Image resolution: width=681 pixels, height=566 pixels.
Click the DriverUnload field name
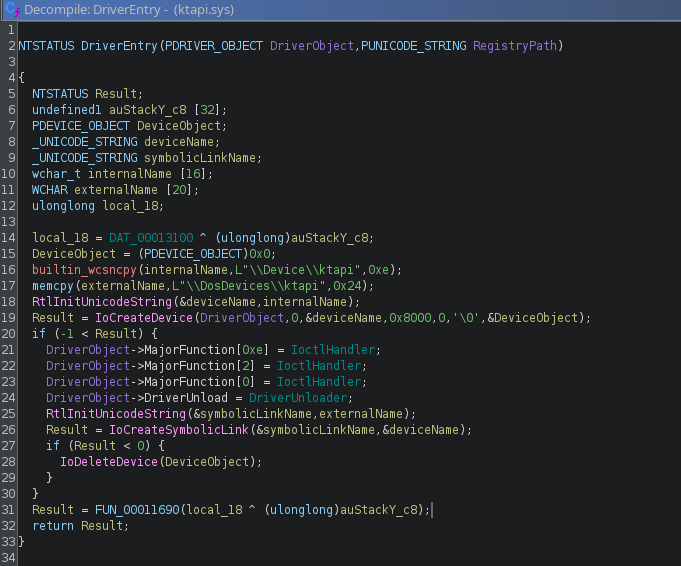tap(186, 397)
